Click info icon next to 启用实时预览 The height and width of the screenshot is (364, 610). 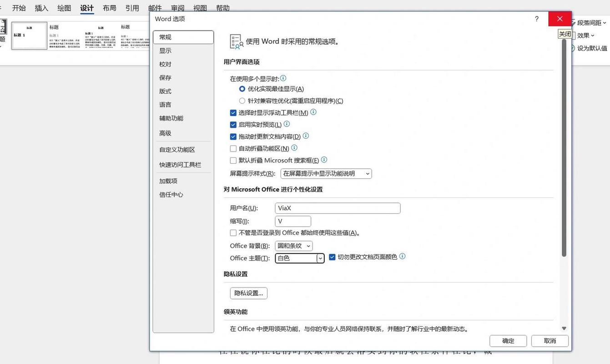click(287, 124)
